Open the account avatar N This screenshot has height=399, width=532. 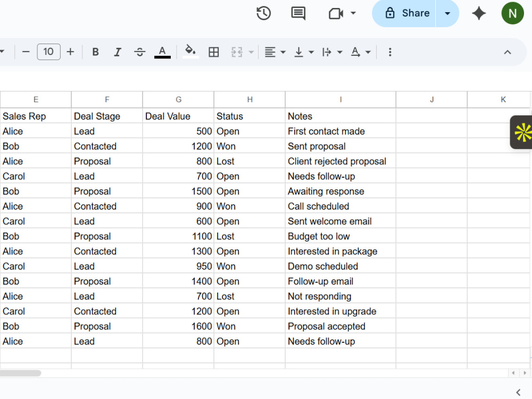pyautogui.click(x=512, y=13)
